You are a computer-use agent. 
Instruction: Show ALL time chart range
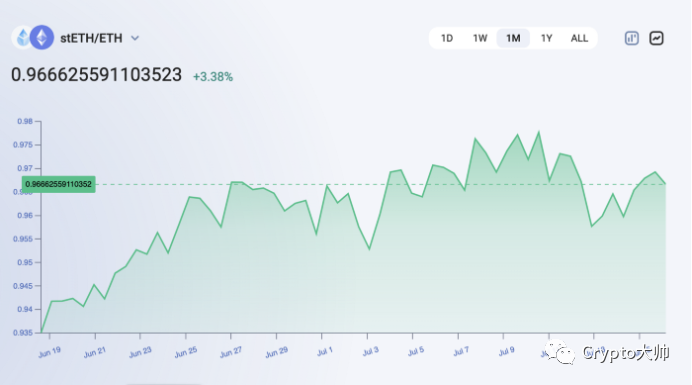coord(579,38)
